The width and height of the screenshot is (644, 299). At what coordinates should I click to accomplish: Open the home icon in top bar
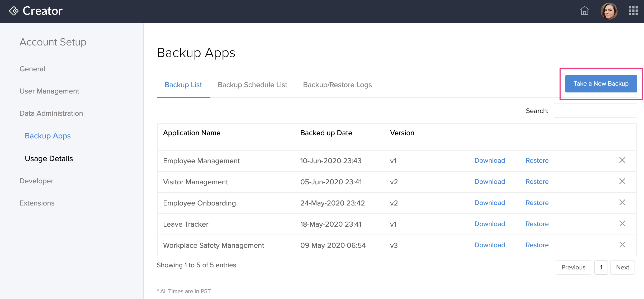(584, 11)
